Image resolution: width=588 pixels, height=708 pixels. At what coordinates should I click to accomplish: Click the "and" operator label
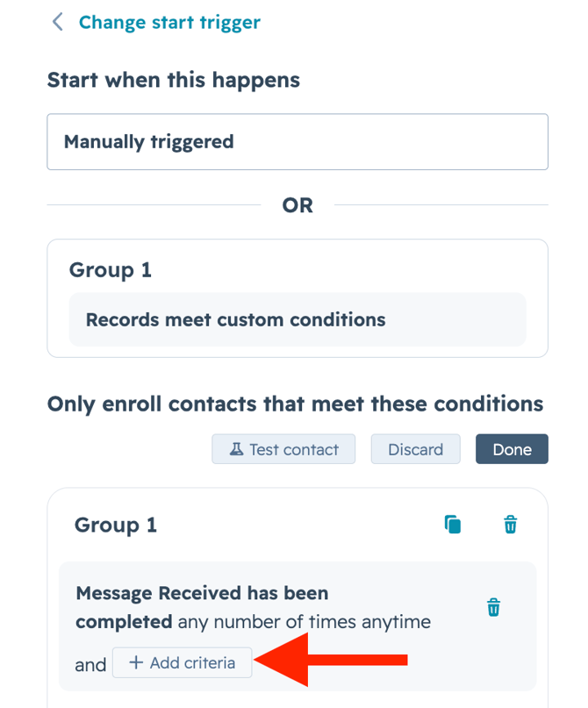90,664
